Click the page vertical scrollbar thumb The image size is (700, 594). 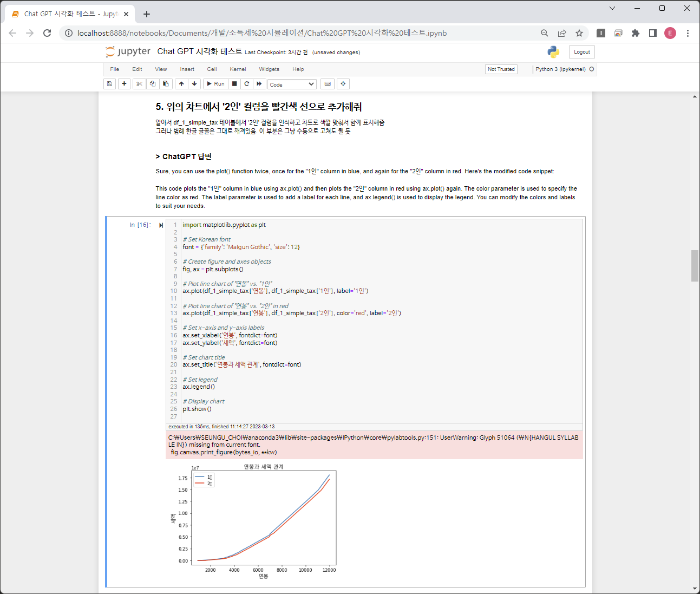coord(695,266)
